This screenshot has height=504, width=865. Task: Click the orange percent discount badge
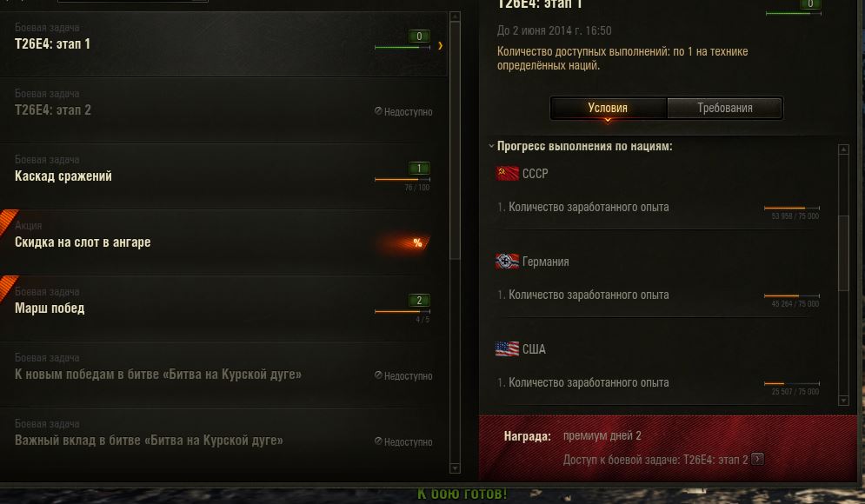tap(417, 242)
